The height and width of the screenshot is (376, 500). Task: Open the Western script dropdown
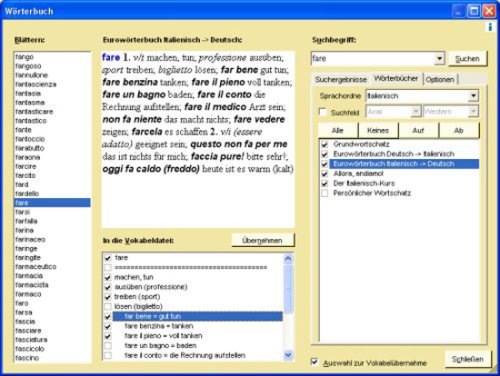pyautogui.click(x=473, y=112)
